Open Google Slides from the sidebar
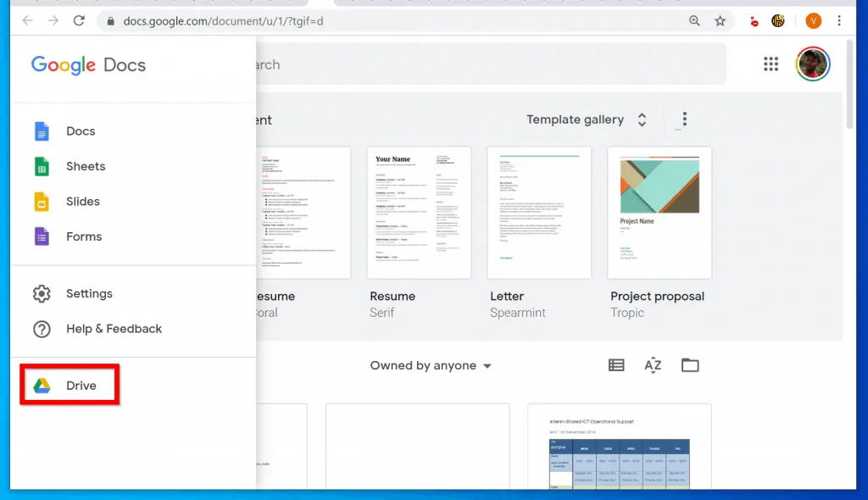This screenshot has height=500, width=868. coord(82,202)
